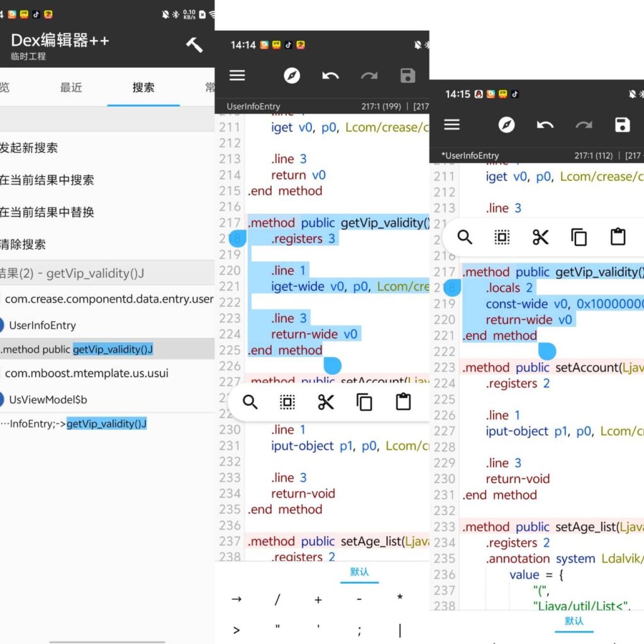Tap the cut scissors icon in the 14:15 editor
This screenshot has height=644, width=644.
pos(540,237)
